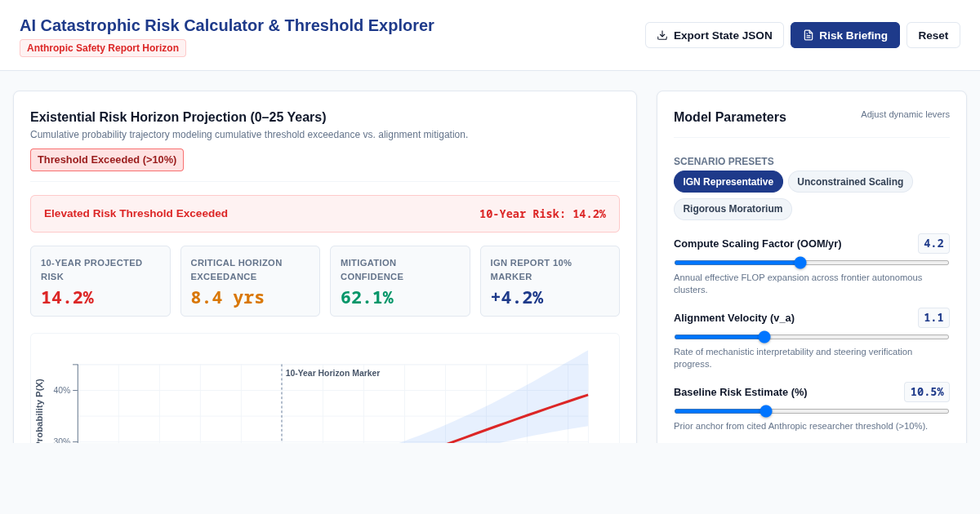Click the 40% y-axis tick label
Viewport: 980px width, 514px height.
point(62,391)
